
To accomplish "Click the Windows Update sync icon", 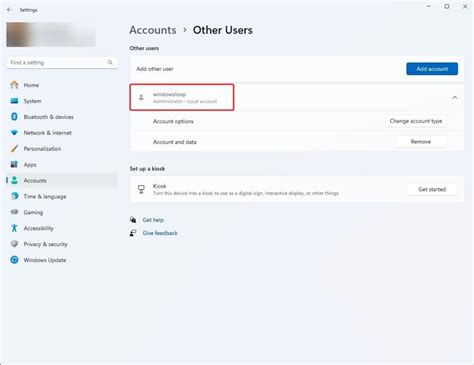I will click(14, 260).
